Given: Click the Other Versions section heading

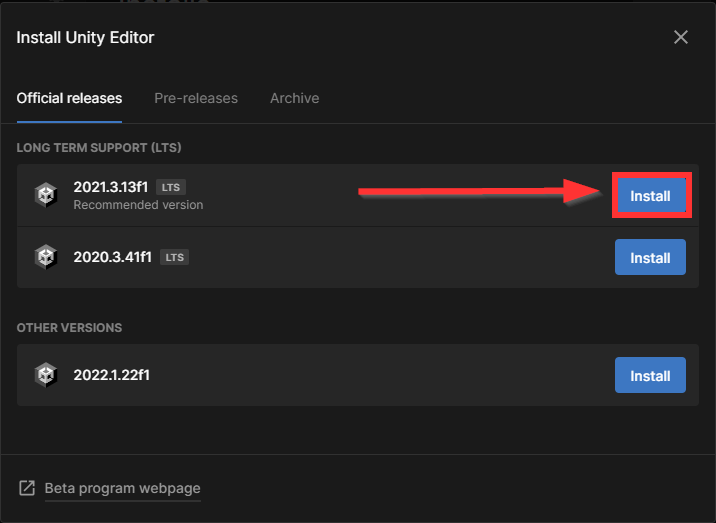Looking at the screenshot, I should point(69,327).
